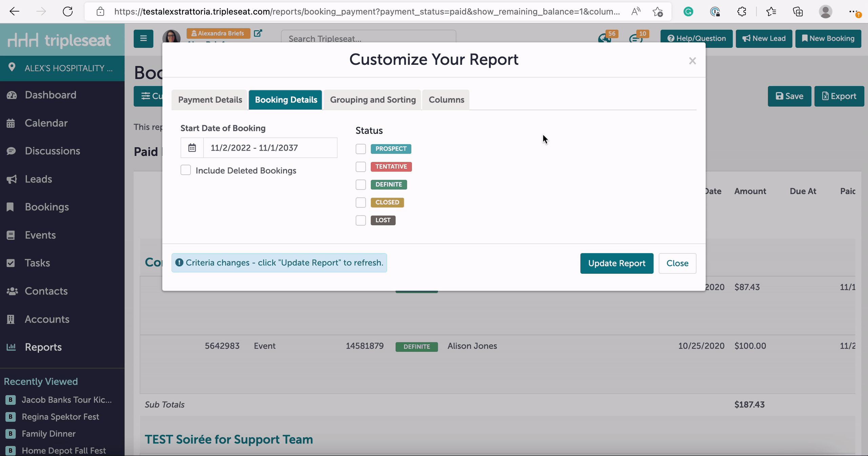This screenshot has width=868, height=456.
Task: Open the Grammarly extension icon
Action: [x=688, y=12]
